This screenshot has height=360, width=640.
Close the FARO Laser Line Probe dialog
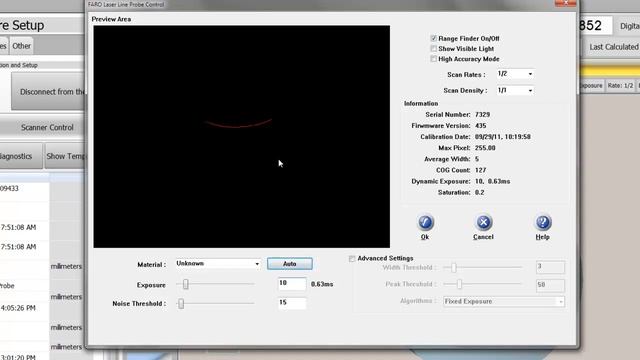click(x=565, y=3)
